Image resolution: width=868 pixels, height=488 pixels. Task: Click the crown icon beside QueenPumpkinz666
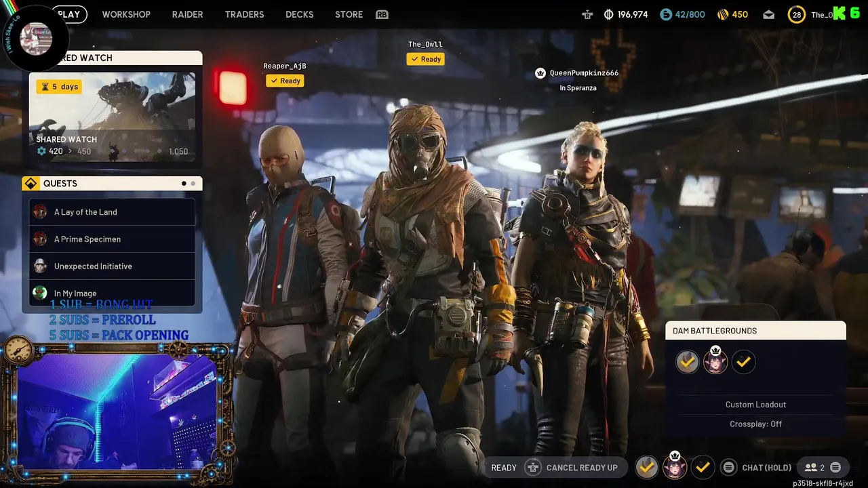click(x=540, y=73)
